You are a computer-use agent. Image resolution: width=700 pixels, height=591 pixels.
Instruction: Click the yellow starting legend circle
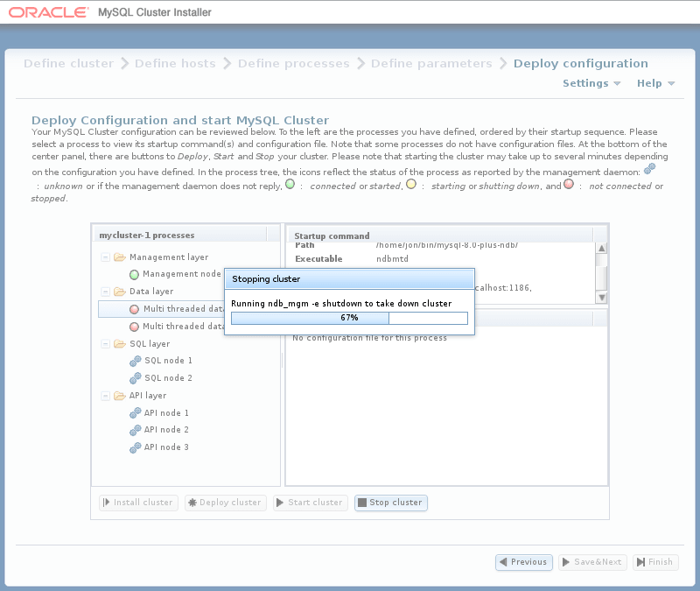tap(411, 184)
